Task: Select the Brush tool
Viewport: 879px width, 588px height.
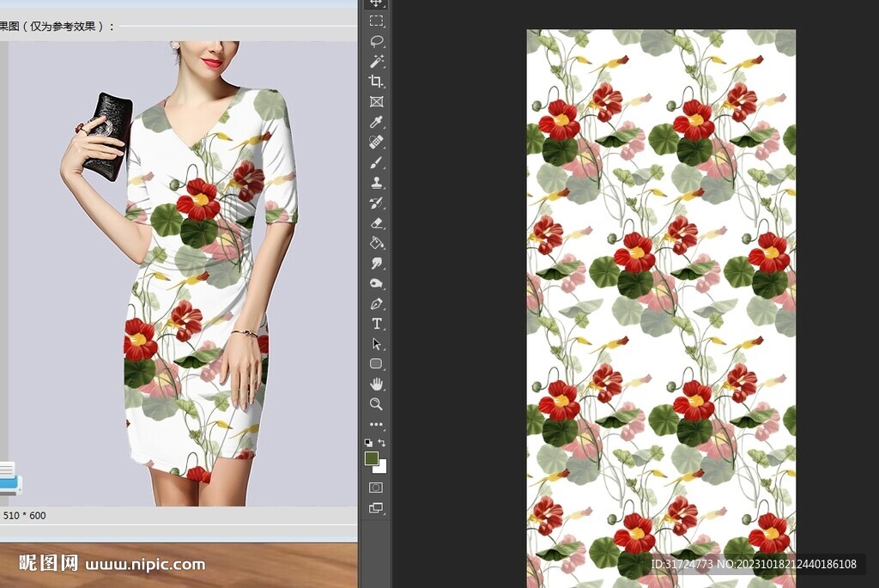Action: point(376,162)
